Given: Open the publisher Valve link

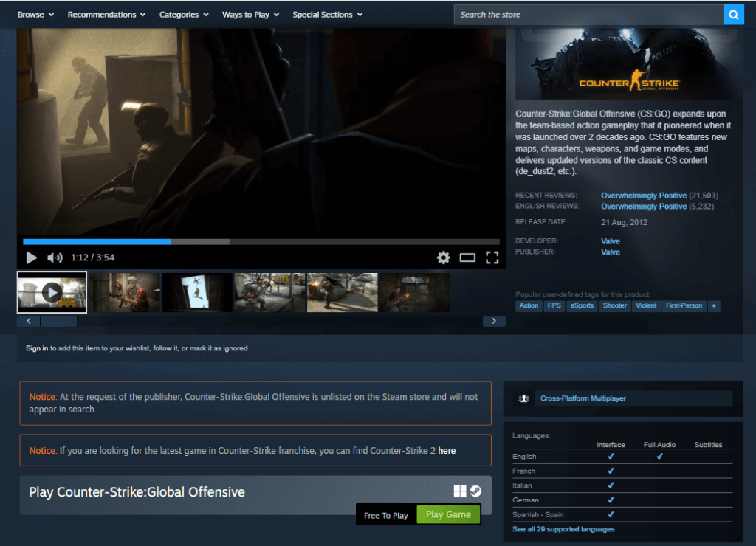Looking at the screenshot, I should 611,252.
